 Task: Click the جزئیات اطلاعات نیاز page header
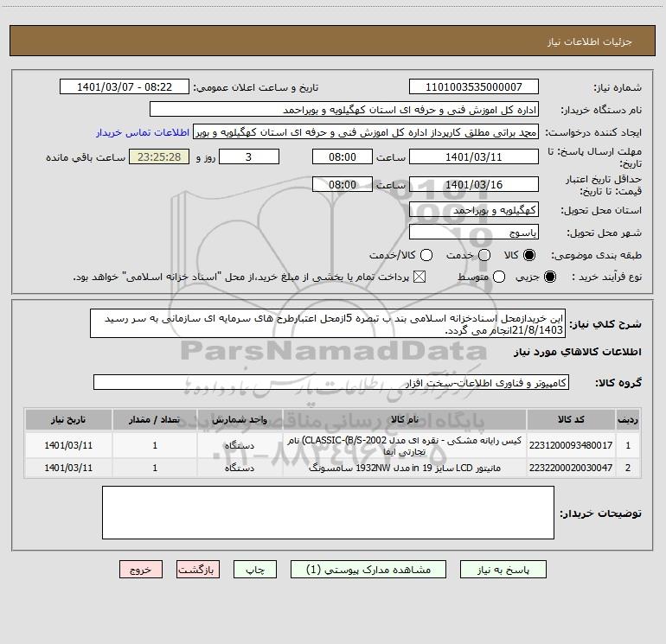(589, 41)
